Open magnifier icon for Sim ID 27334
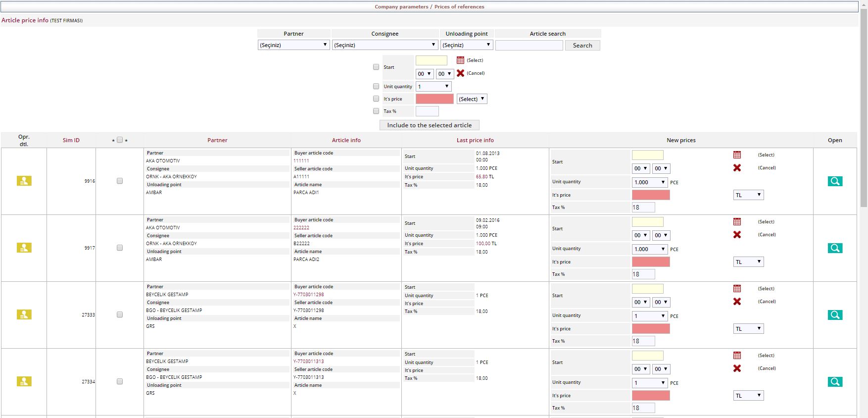Image resolution: width=868 pixels, height=418 pixels. coord(835,382)
